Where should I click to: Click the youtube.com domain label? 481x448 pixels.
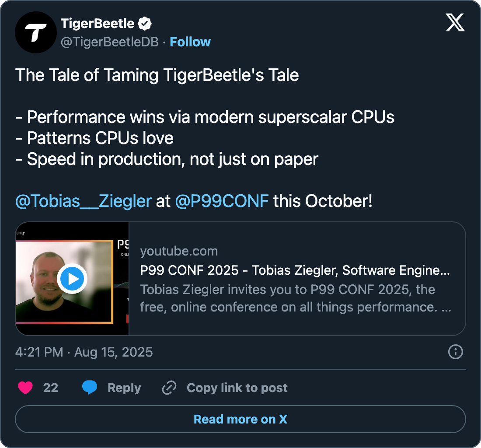click(179, 251)
